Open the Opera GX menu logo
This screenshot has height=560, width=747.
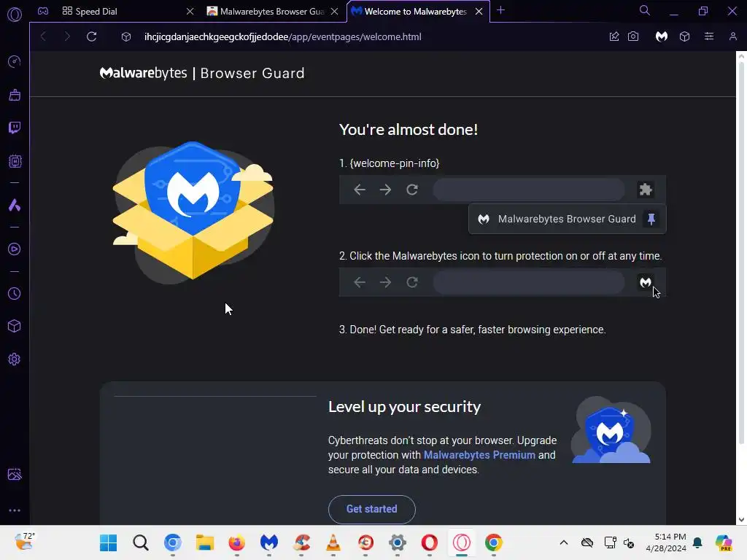click(x=15, y=15)
